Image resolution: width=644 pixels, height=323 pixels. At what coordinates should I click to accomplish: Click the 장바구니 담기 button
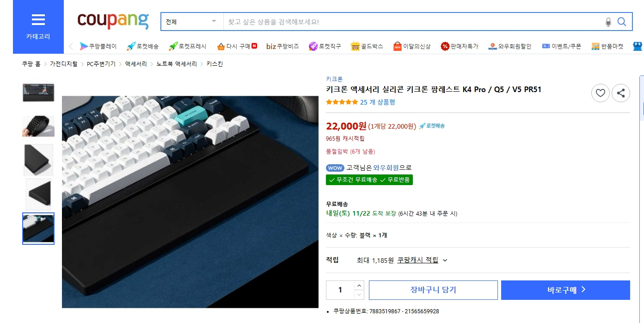click(433, 290)
